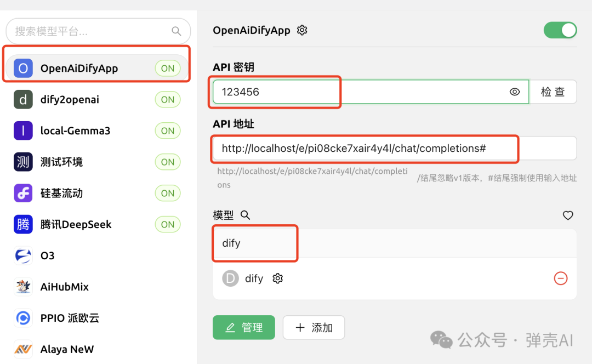
Task: Click the local-Gemma3 purple icon
Action: coord(23,130)
